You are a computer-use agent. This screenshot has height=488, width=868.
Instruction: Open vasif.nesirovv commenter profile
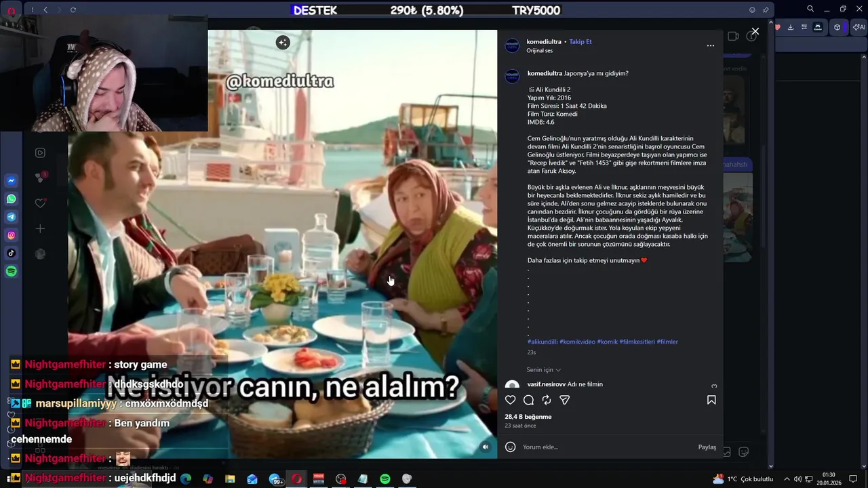tap(546, 384)
